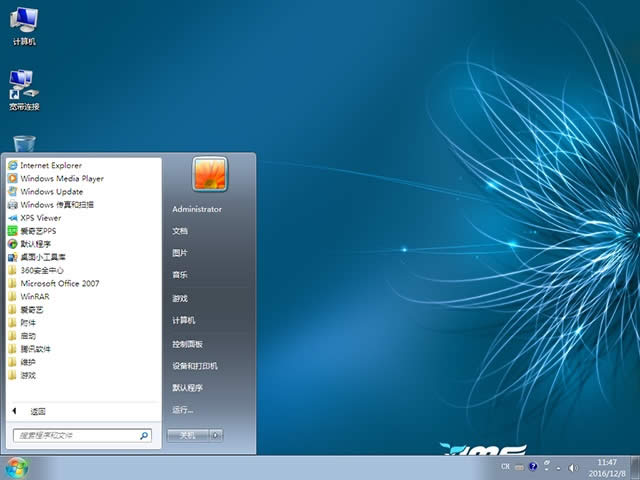640x480 pixels.
Task: Click the volume speaker tray icon
Action: [573, 467]
